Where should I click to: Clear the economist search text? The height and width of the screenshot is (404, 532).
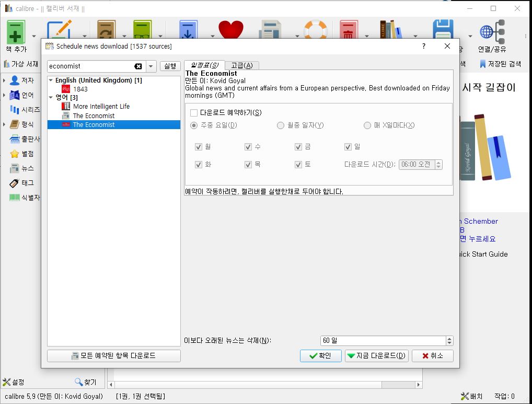(x=138, y=66)
